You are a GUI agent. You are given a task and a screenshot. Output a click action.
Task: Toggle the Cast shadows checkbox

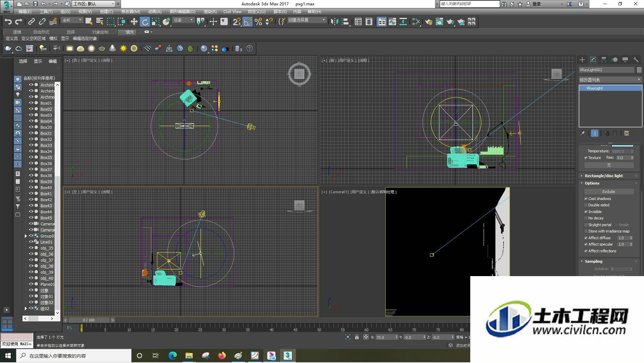(586, 199)
